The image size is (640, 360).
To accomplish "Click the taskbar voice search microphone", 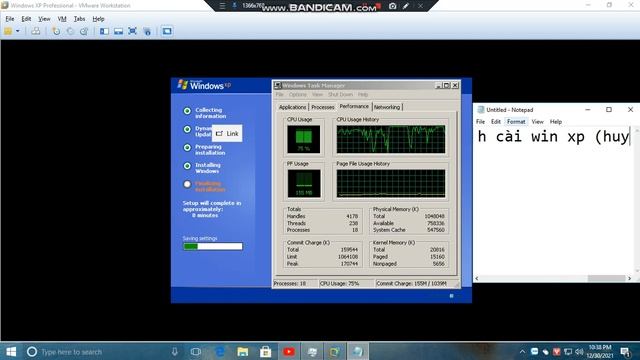I will (175, 351).
